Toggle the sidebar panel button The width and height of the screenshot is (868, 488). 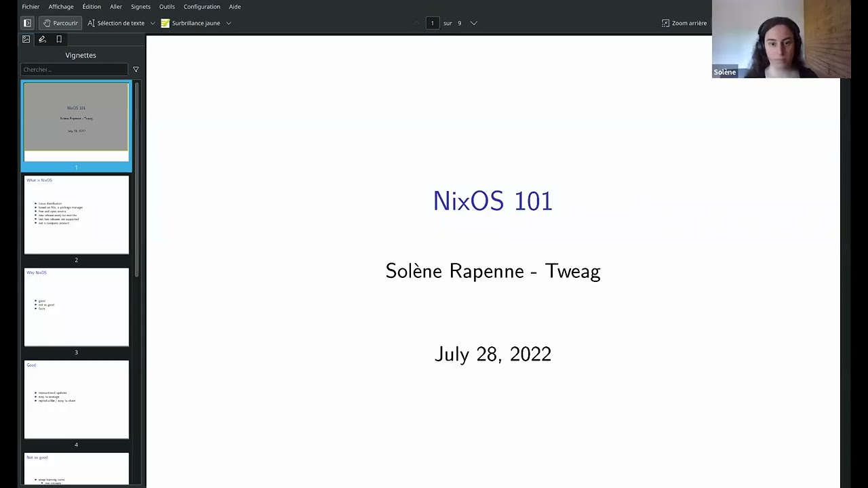pyautogui.click(x=27, y=23)
